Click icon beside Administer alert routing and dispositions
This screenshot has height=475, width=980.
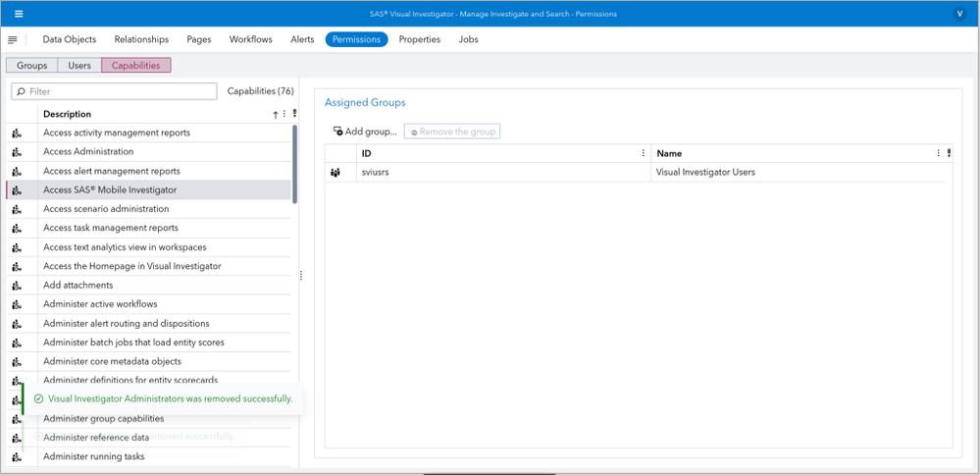pyautogui.click(x=17, y=324)
